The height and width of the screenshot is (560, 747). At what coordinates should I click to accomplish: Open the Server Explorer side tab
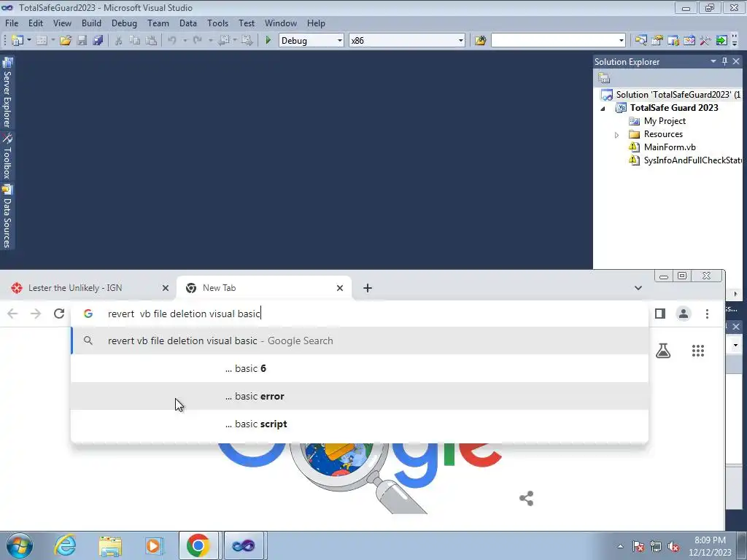7,93
